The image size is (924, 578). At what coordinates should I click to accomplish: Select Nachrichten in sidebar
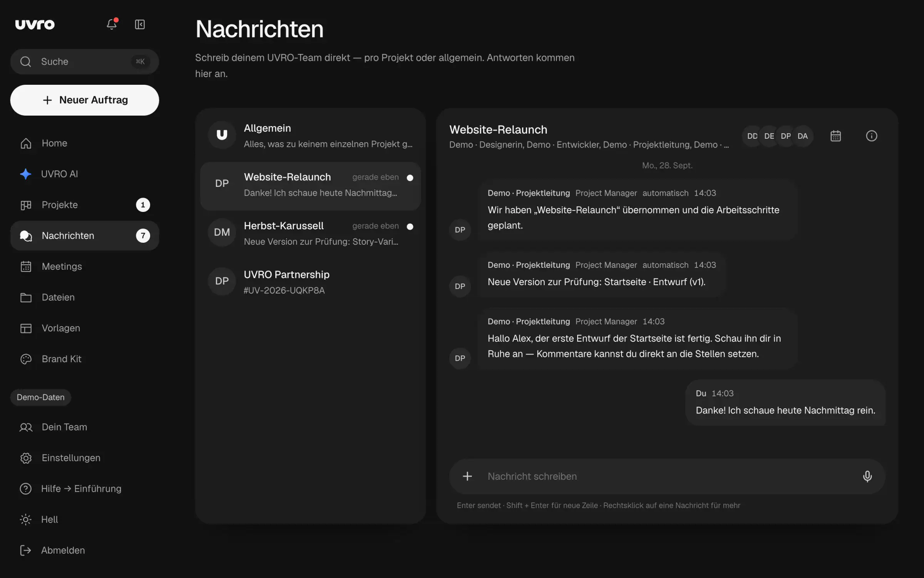85,236
